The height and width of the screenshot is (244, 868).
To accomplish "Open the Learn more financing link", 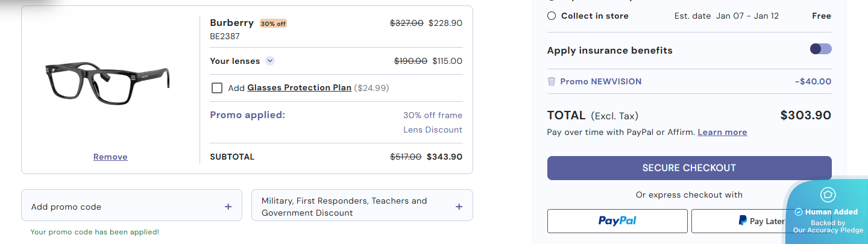I will click(722, 133).
